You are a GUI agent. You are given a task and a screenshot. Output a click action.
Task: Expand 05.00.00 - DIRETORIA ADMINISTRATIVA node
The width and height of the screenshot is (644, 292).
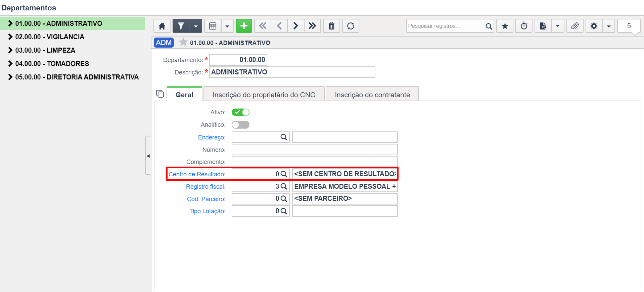tap(10, 77)
